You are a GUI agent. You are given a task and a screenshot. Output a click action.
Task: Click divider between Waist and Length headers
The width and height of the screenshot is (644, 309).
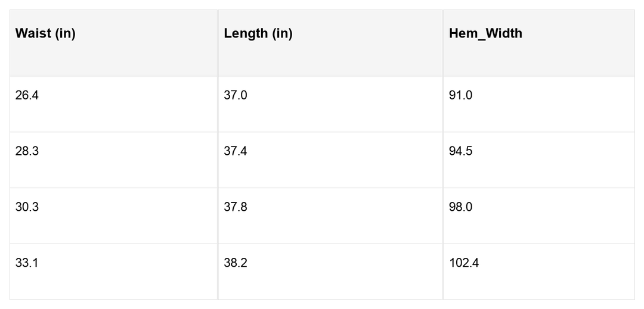tap(218, 43)
